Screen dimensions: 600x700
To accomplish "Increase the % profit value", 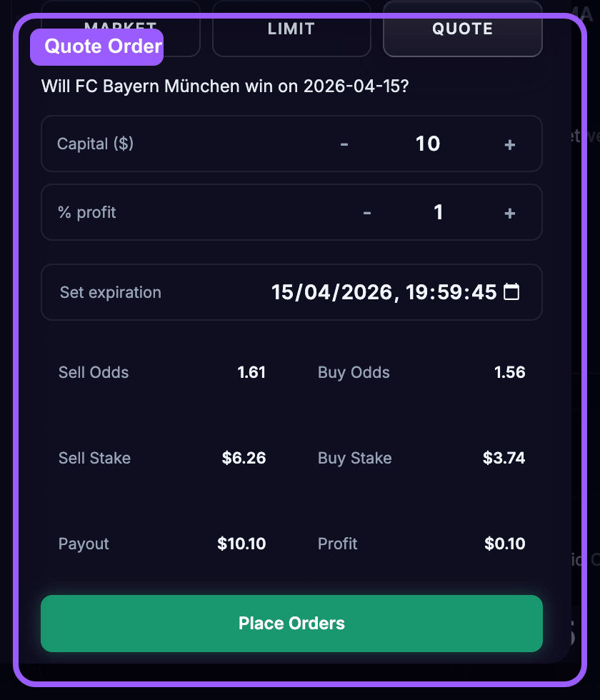I will pyautogui.click(x=509, y=212).
